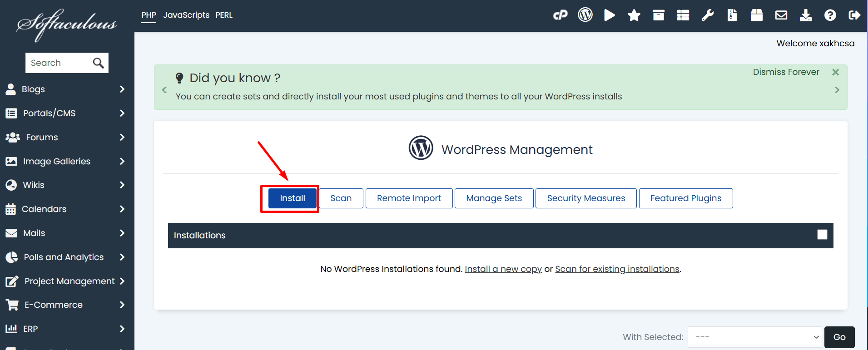This screenshot has width=868, height=350.
Task: Show the previous tip arrow
Action: 164,90
